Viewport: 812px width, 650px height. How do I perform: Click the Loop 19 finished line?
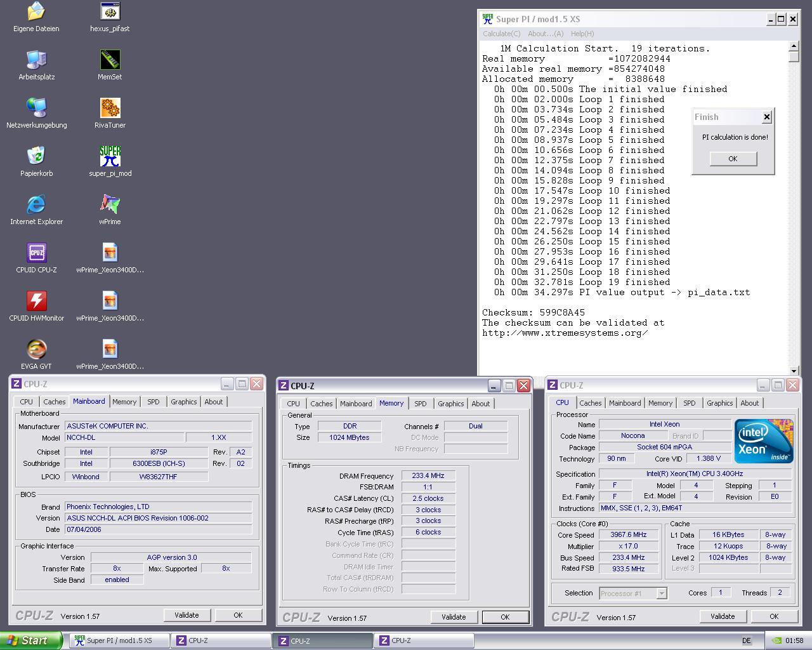pos(582,282)
